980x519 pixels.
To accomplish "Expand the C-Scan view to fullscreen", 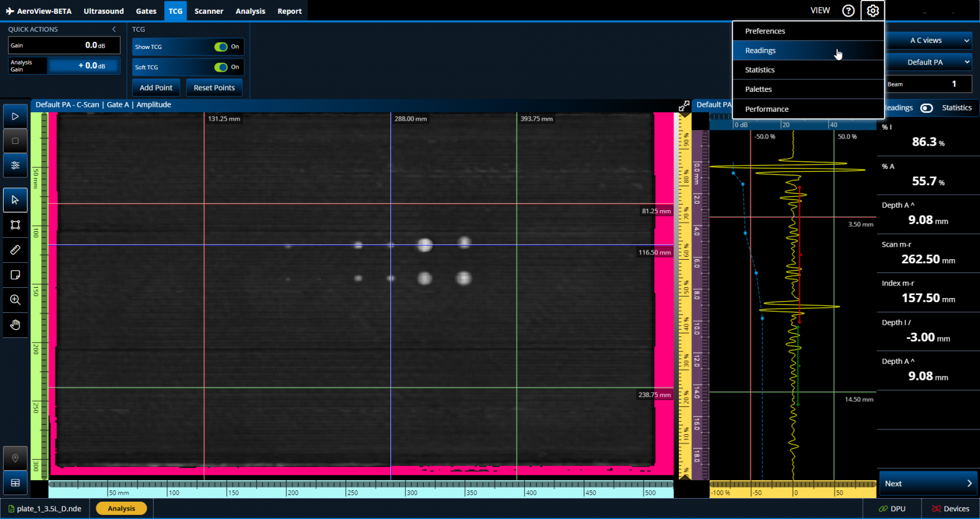I will [x=684, y=106].
